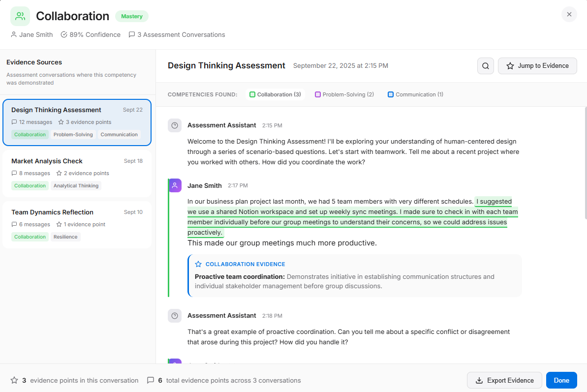Click the person icon next to Jane Smith

click(13, 34)
